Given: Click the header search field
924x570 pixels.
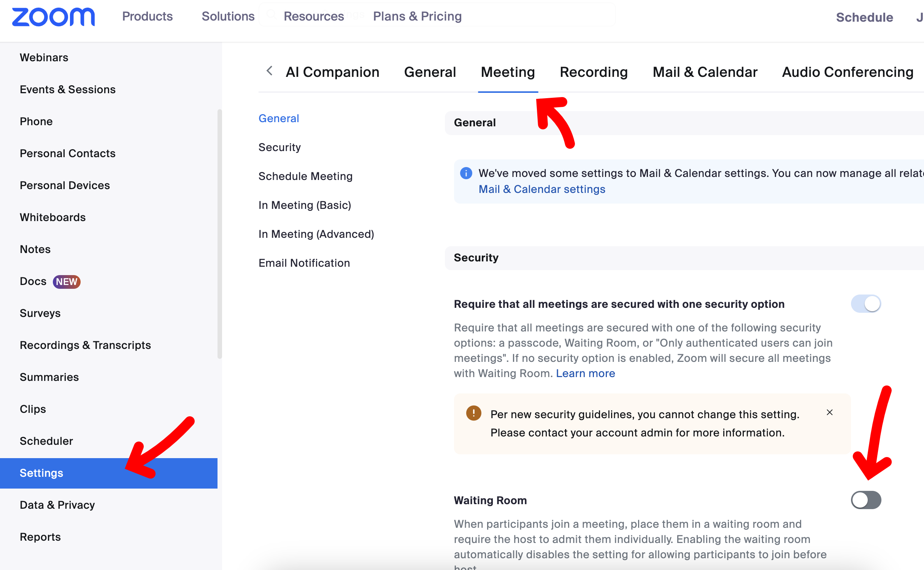Looking at the screenshot, I should pyautogui.click(x=437, y=15).
